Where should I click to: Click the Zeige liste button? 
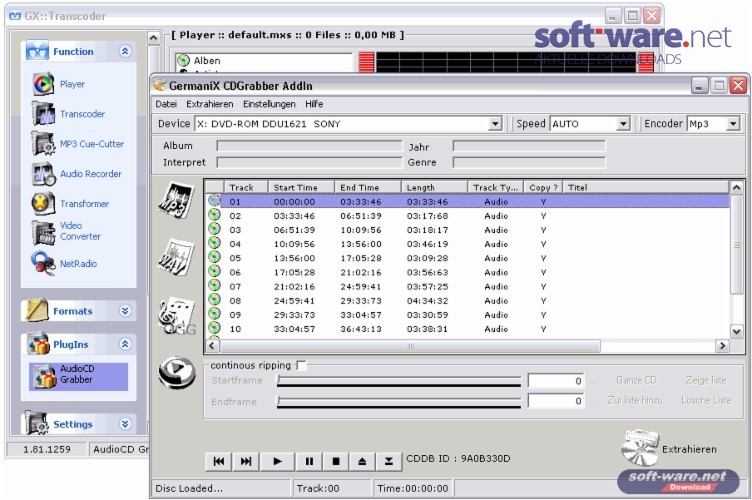pos(705,380)
